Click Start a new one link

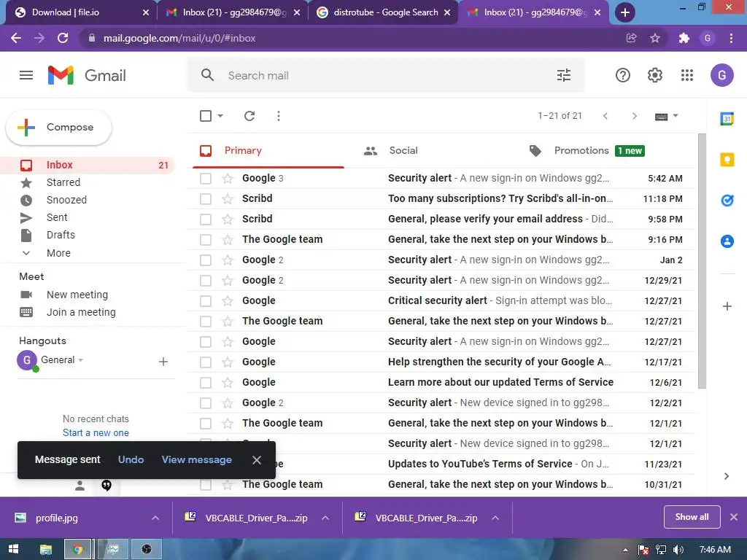tap(96, 433)
